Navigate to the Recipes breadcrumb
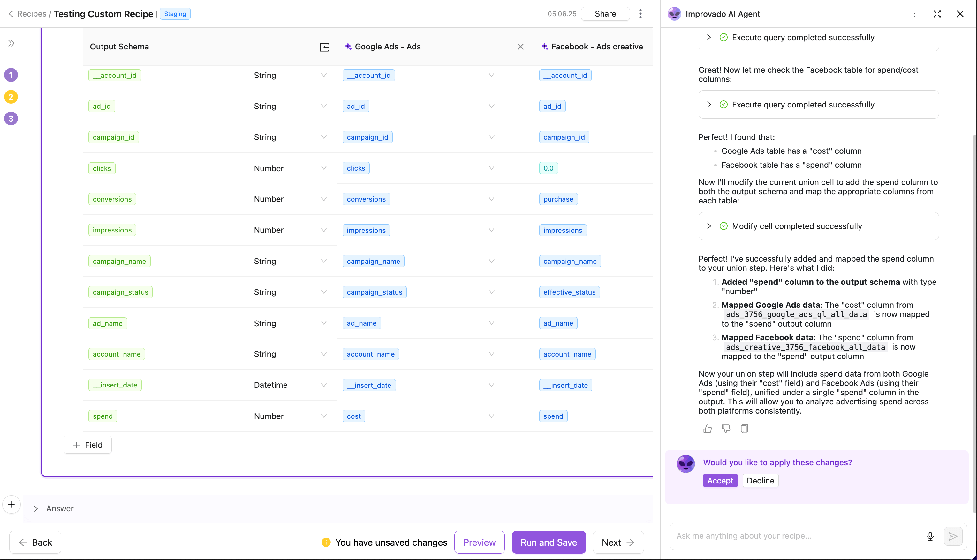 [31, 14]
